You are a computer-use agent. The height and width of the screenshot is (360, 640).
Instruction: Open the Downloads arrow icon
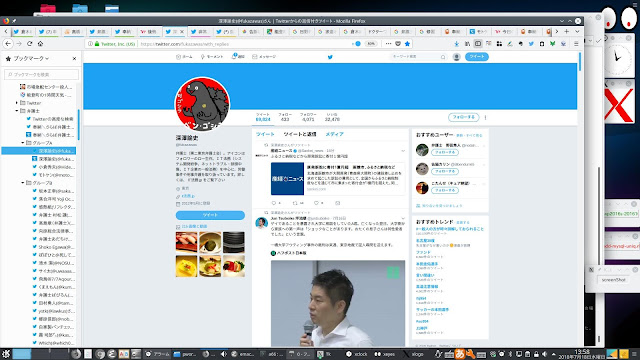click(x=456, y=44)
